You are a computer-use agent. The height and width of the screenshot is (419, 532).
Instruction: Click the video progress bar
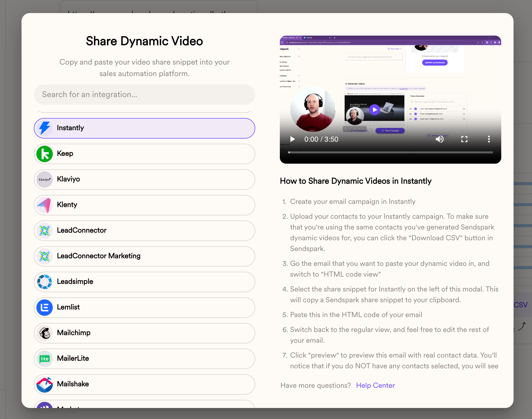point(391,152)
